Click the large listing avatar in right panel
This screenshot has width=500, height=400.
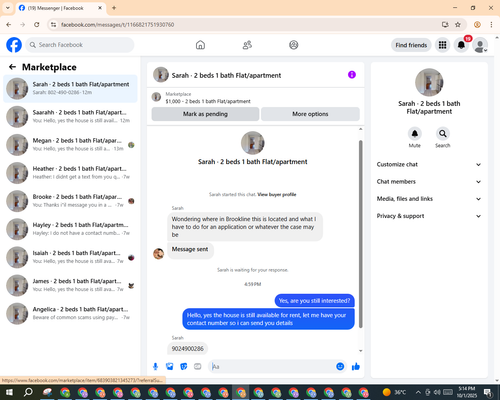click(x=429, y=82)
